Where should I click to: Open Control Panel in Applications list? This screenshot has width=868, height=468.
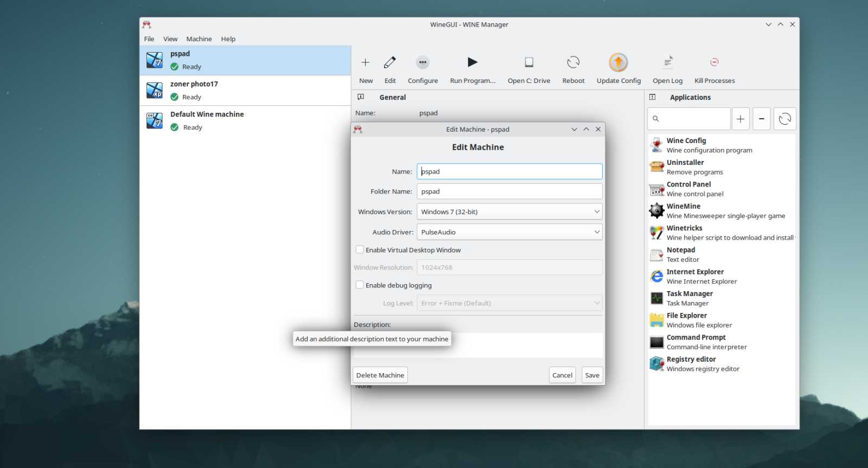722,189
